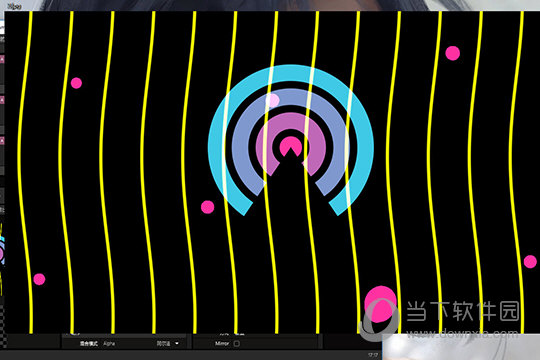
Task: Click the pink dot in the upper-right preview
Action: (x=453, y=53)
